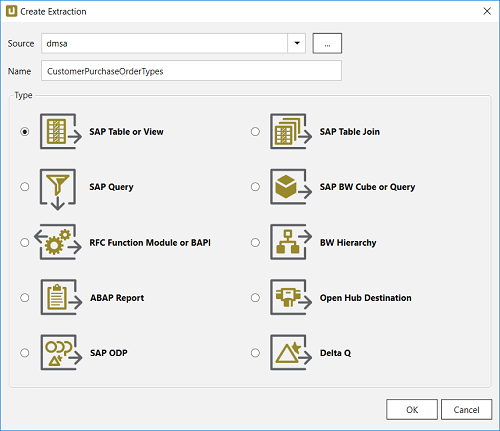Click the Delta Q label
The height and width of the screenshot is (431, 500).
pyautogui.click(x=335, y=353)
